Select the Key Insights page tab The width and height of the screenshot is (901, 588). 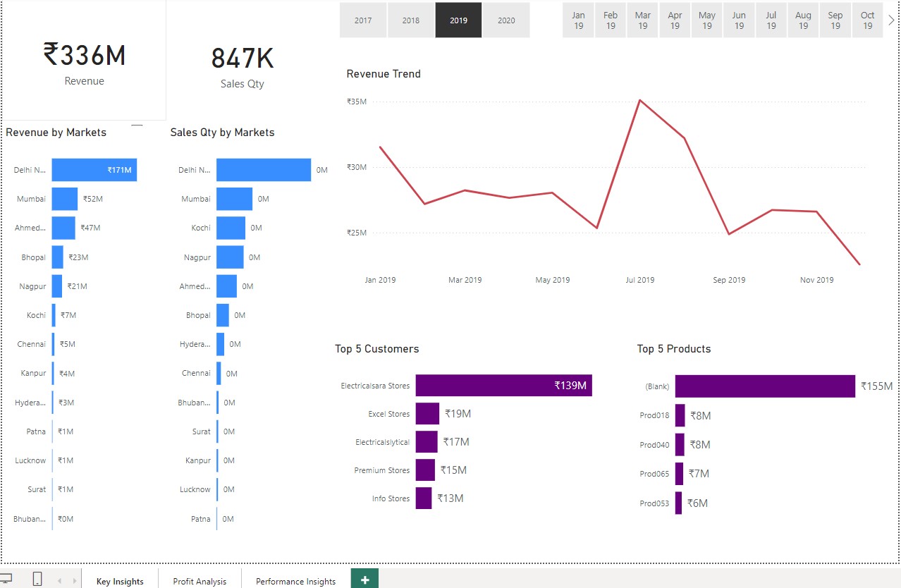click(120, 581)
